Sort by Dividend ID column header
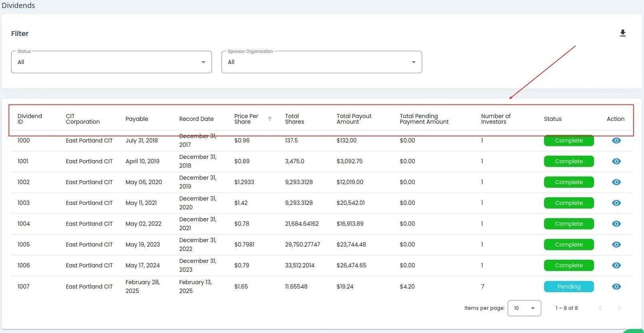 [30, 119]
